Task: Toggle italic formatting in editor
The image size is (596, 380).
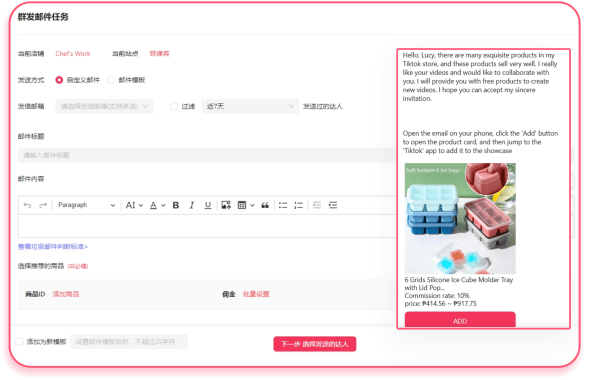Action: (192, 205)
